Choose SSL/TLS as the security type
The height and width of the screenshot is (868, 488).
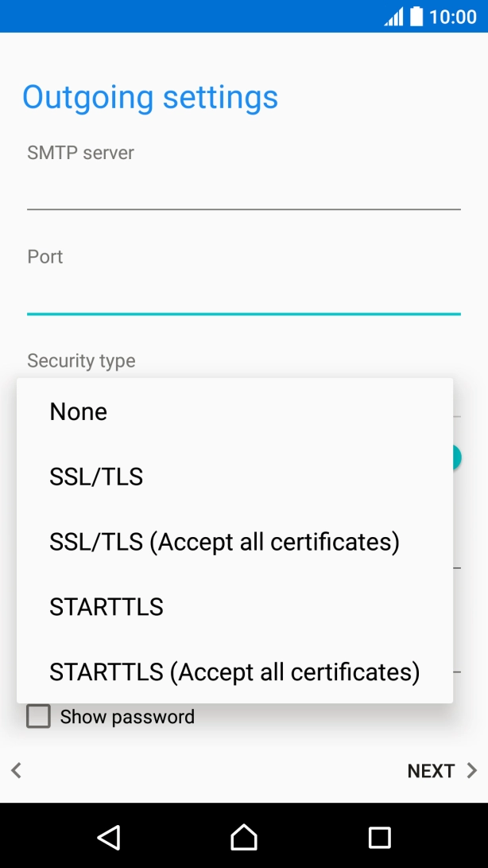(96, 477)
